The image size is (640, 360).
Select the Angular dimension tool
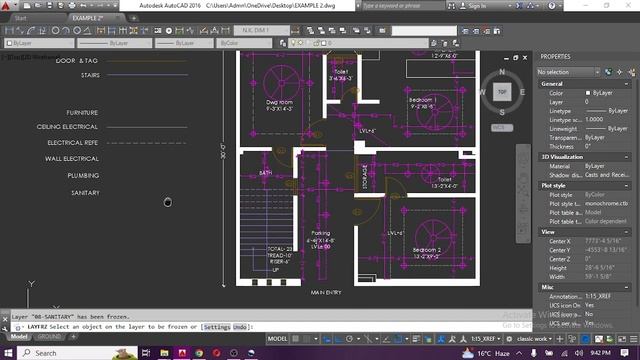87,31
